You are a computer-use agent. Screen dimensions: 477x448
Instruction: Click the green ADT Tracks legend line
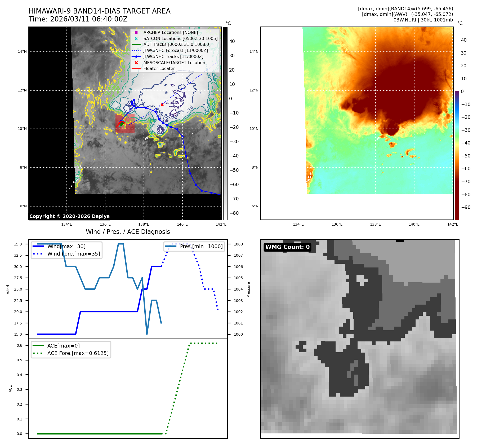(x=136, y=45)
